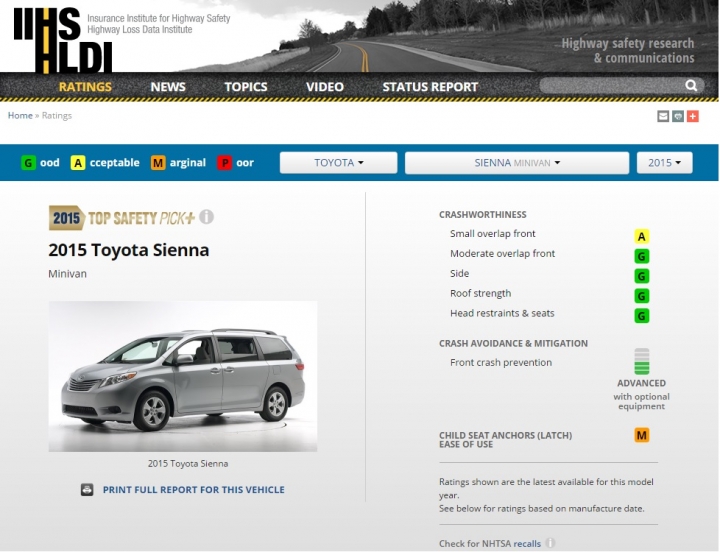Click the 2015 Top Safety Pick+ badge
Screen dimensions: 720x552
pos(122,218)
